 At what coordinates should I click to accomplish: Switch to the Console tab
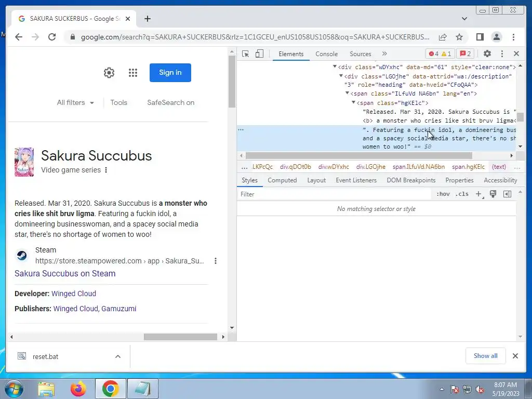(x=326, y=54)
